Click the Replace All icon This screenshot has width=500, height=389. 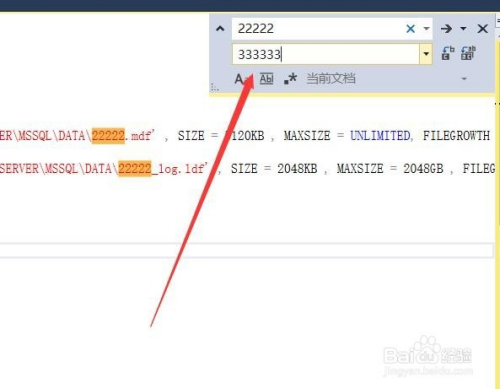pyautogui.click(x=468, y=53)
